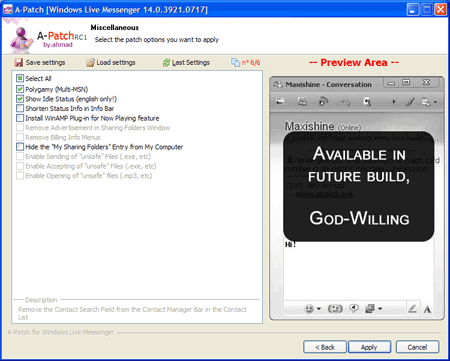The image size is (450, 361).
Task: Toggle the Select All checkbox
Action: coord(20,78)
